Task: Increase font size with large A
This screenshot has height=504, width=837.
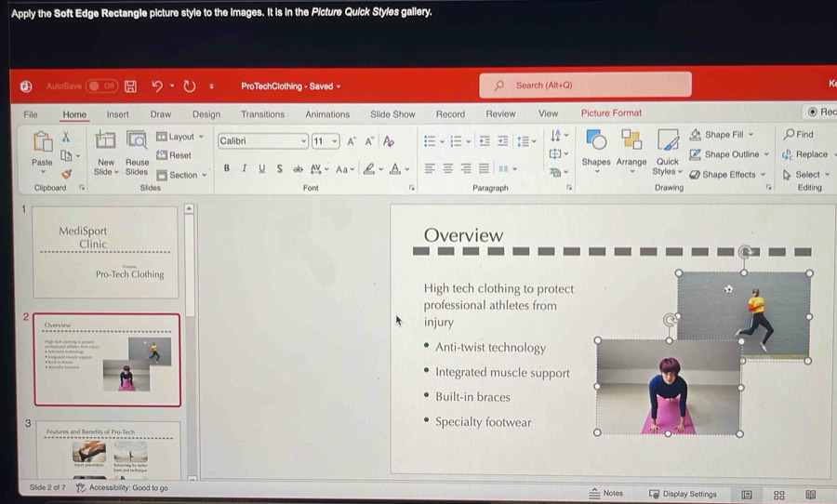Action: [352, 141]
